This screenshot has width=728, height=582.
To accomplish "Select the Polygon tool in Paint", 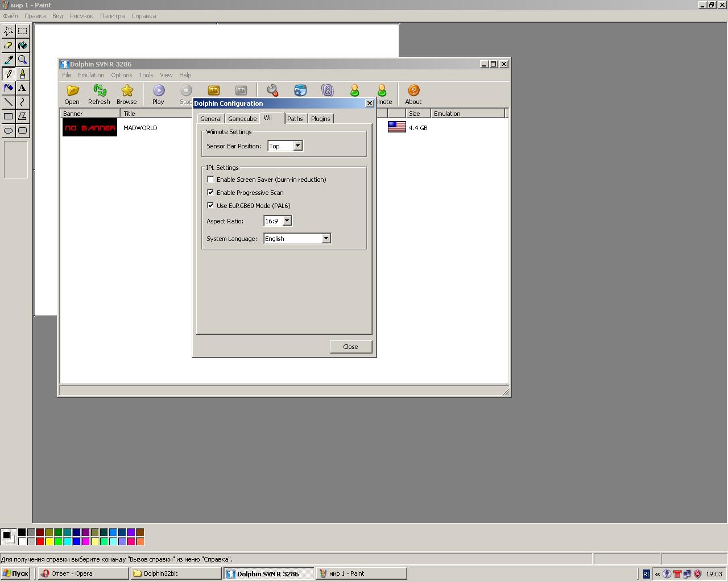I will tap(22, 116).
